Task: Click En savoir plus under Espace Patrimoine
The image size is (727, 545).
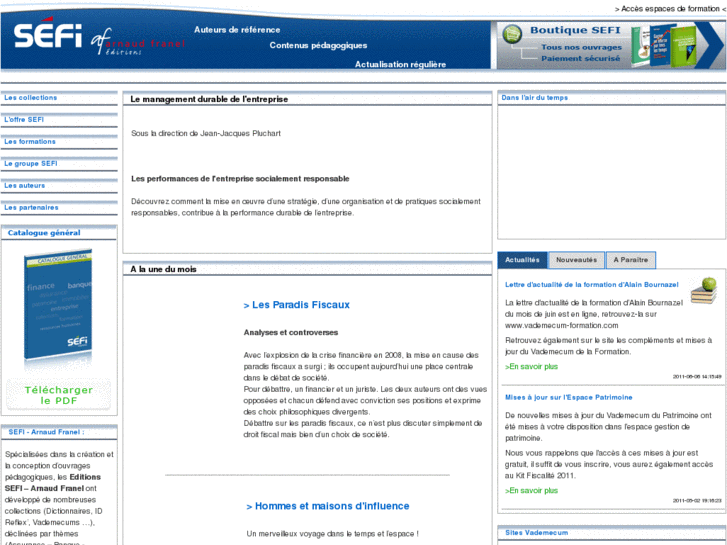Action: pyautogui.click(x=531, y=491)
